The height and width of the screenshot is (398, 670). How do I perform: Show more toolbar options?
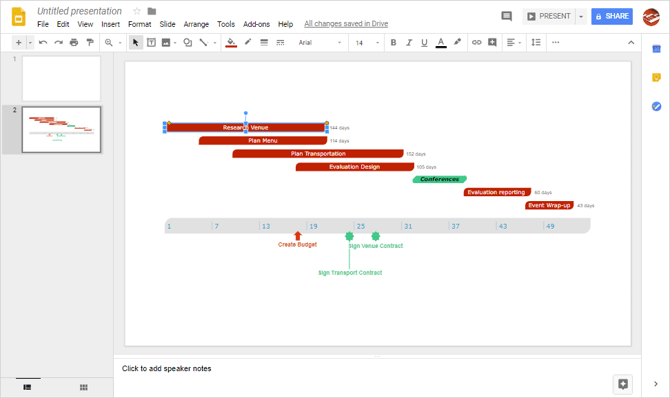pyautogui.click(x=555, y=42)
